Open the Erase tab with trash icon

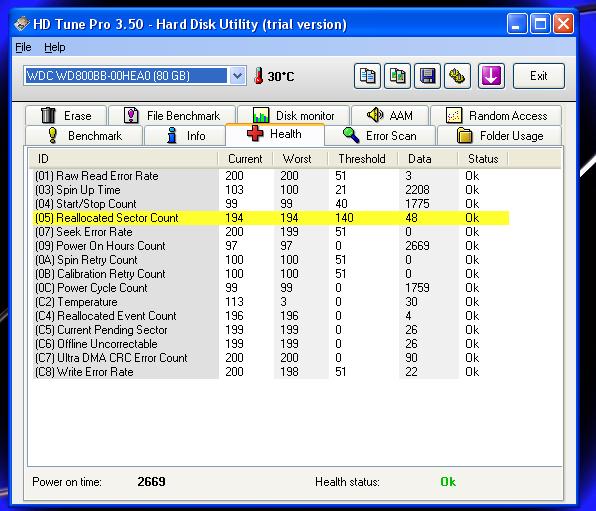pos(66,116)
